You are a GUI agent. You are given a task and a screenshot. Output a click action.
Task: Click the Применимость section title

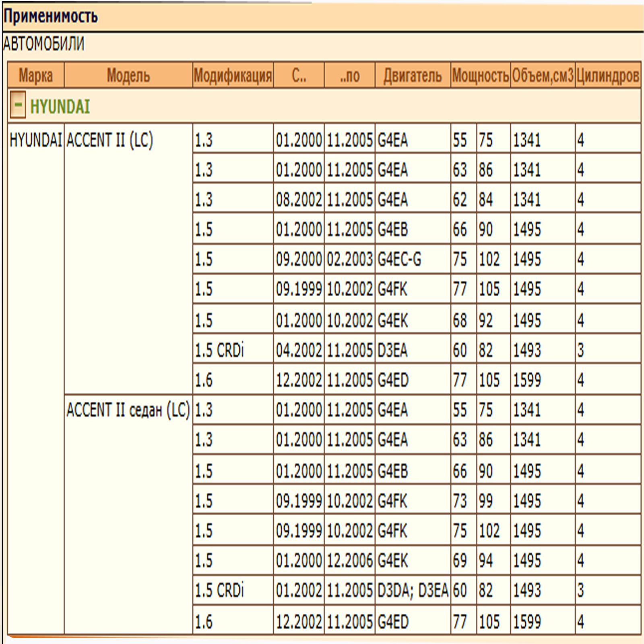51,17
